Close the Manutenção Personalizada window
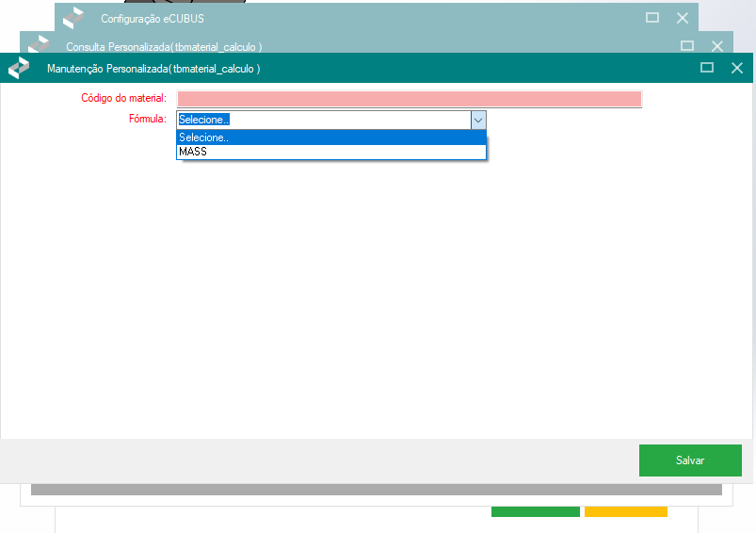 (x=737, y=68)
